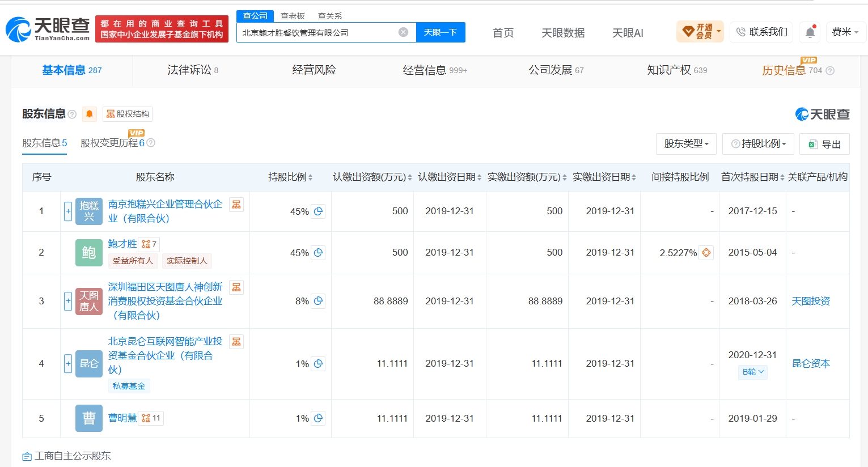868x467 pixels.
Task: Click the 受益所有人 tag
Action: click(133, 261)
